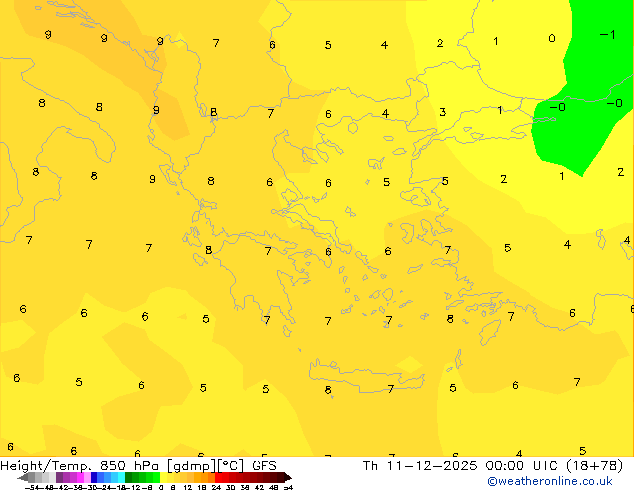Click the plain 0 value near the green area
Viewport: 634px width, 490px height.
(552, 38)
